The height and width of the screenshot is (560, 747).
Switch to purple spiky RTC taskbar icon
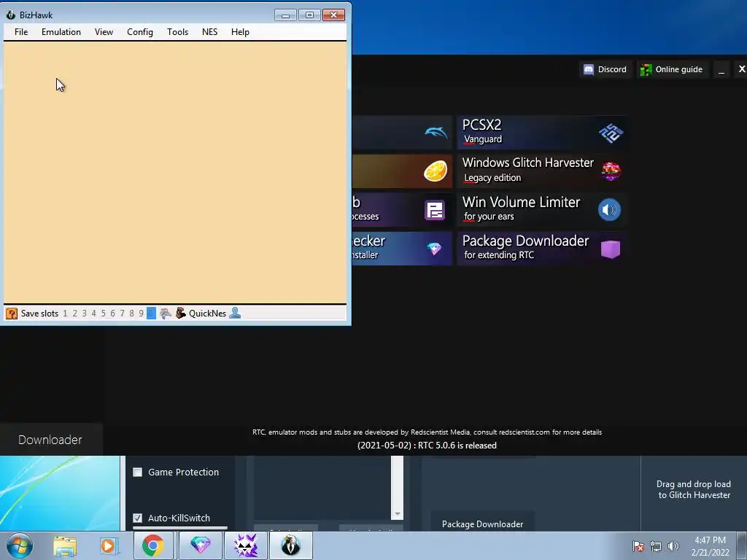click(246, 545)
